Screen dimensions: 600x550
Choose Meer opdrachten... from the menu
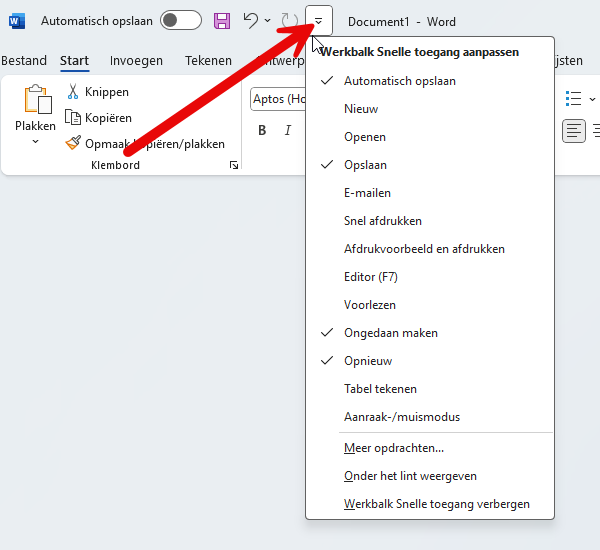pos(393,448)
